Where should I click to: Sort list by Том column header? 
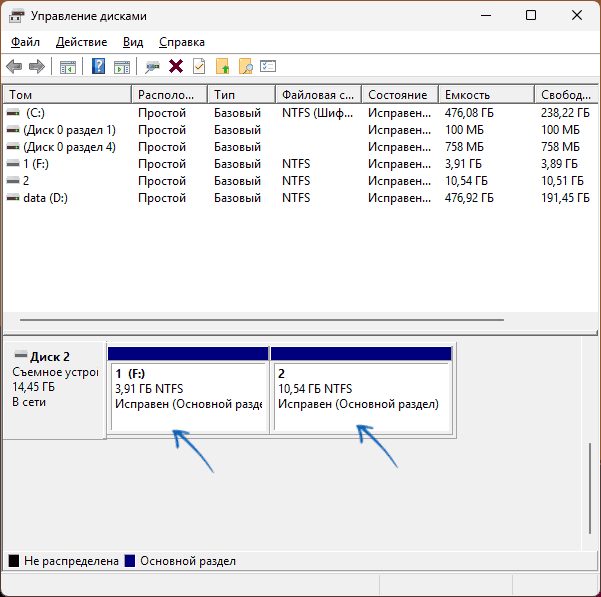pyautogui.click(x=66, y=95)
